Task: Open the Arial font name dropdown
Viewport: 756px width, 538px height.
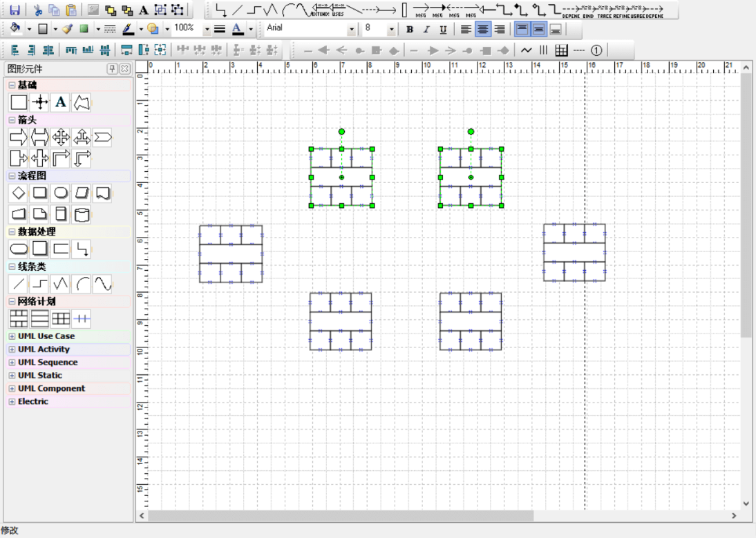Action: [351, 30]
